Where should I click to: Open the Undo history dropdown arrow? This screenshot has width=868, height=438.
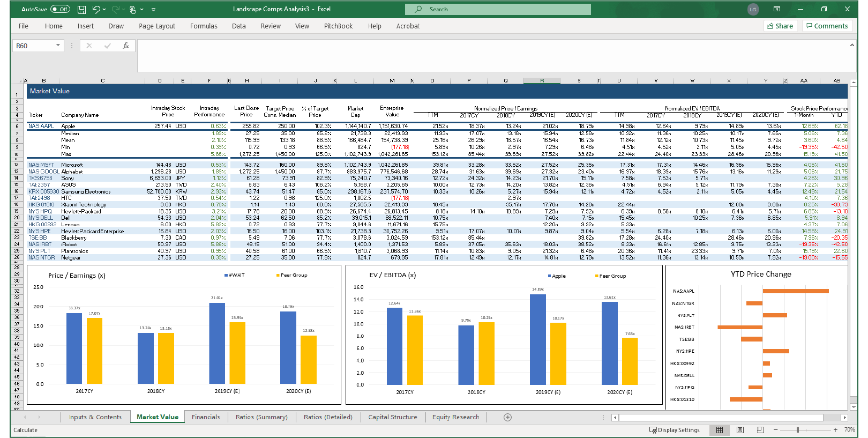click(104, 9)
